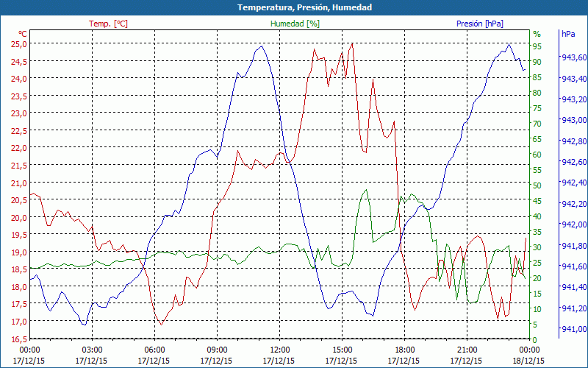Image resolution: width=588 pixels, height=368 pixels.
Task: Choose green humidity axis value "65"
Action: (x=537, y=139)
